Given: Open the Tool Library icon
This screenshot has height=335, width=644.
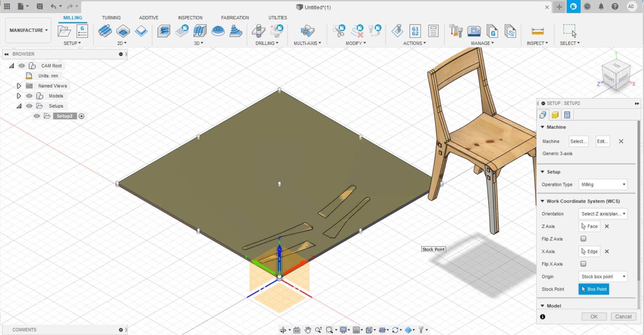Looking at the screenshot, I should click(x=456, y=31).
